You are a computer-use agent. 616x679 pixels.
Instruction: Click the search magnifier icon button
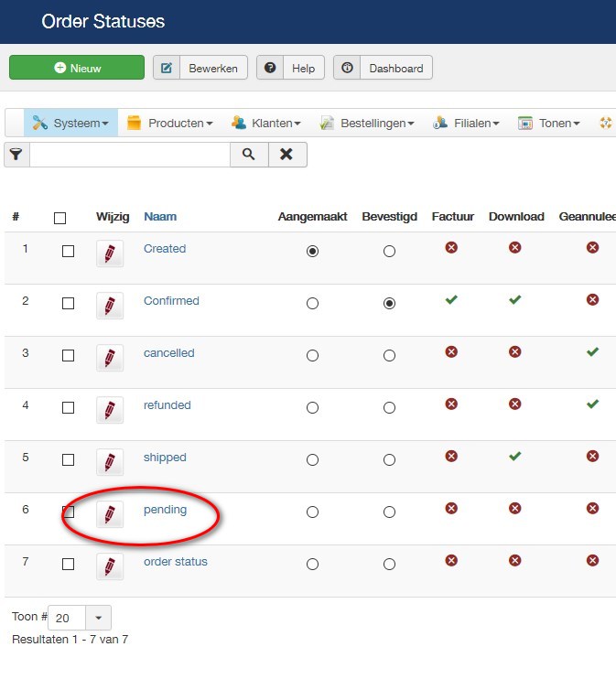[249, 154]
